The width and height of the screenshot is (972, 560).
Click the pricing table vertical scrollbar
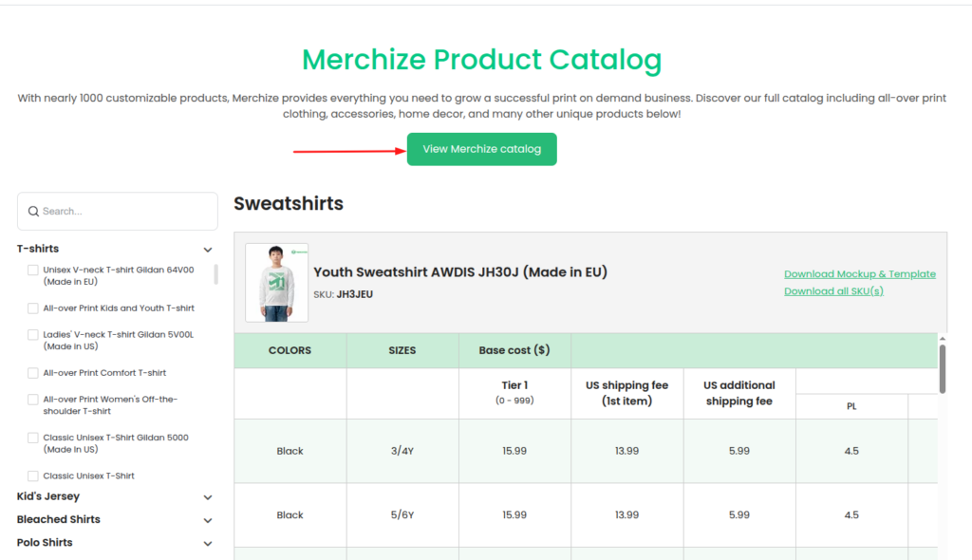point(943,369)
